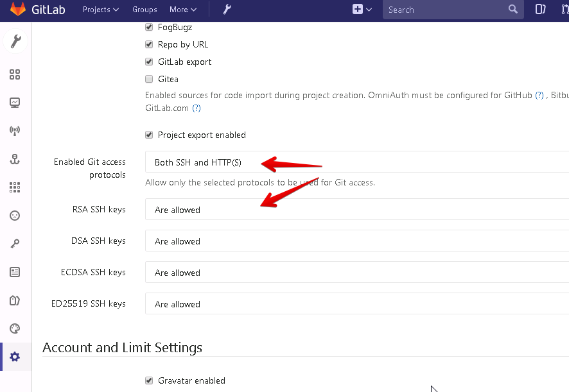The height and width of the screenshot is (392, 569).
Task: Open merge requests icon at top right
Action: [565, 10]
